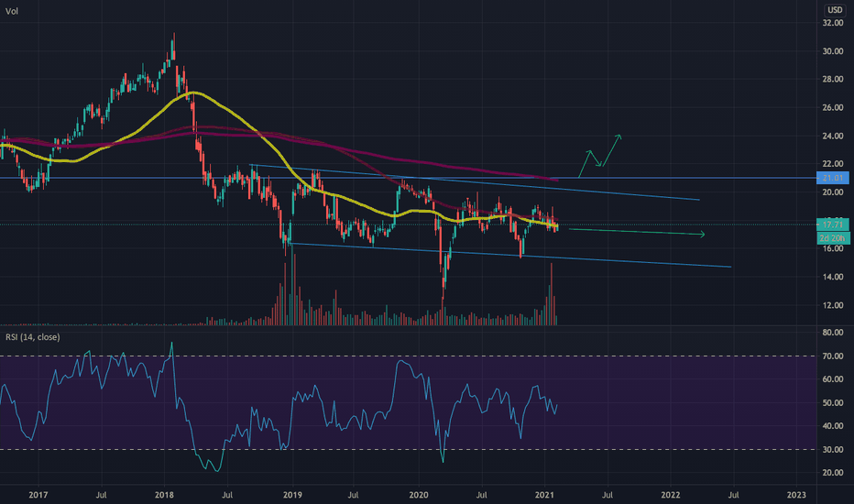
Task: Click the RSI 20.00 scale label
Action: [833, 473]
